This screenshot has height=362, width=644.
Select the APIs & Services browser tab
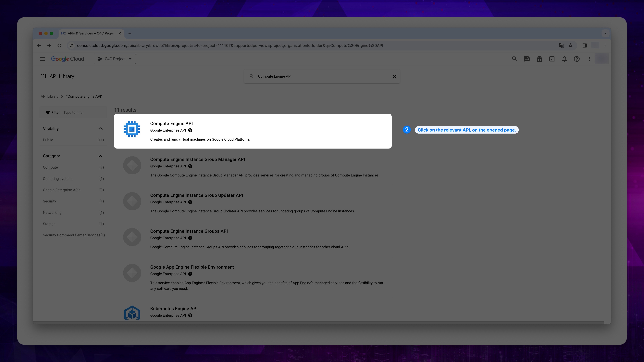coord(91,33)
